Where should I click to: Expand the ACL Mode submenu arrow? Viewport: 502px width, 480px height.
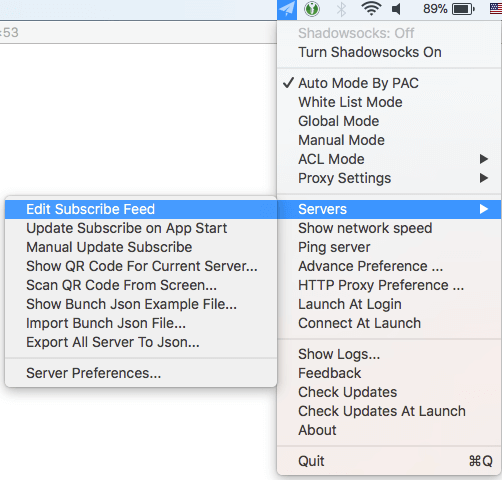484,159
